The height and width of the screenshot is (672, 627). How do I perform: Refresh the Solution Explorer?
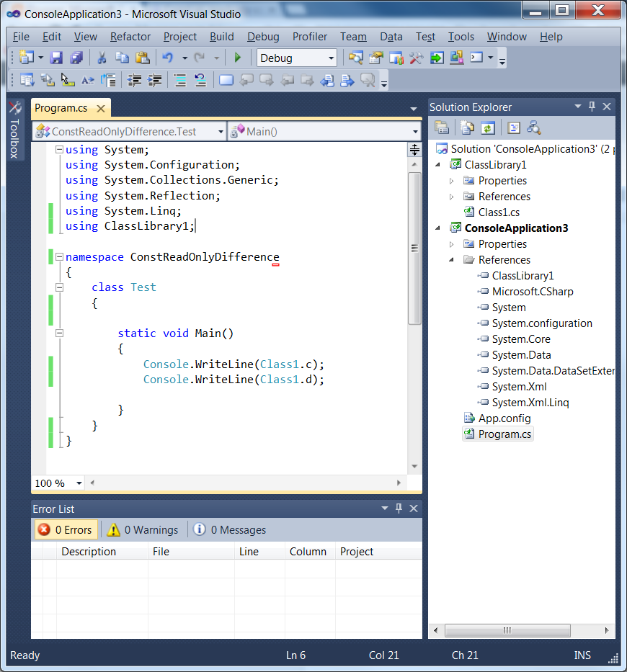488,127
